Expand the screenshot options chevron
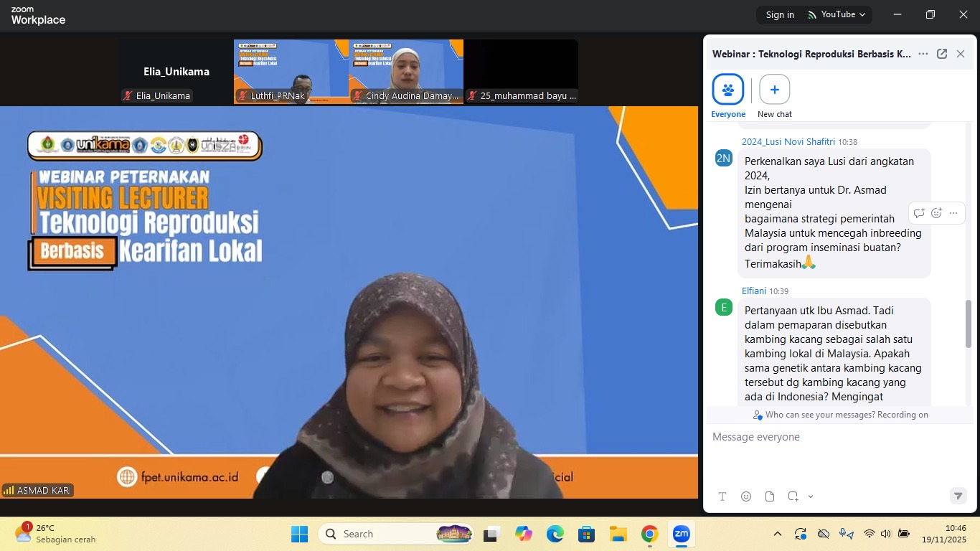980x551 pixels. point(811,496)
